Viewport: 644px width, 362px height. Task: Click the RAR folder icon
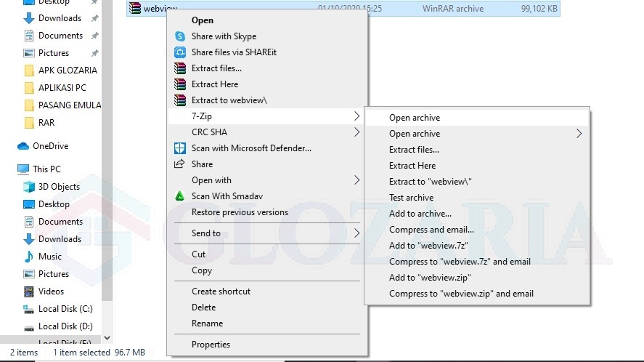click(29, 123)
